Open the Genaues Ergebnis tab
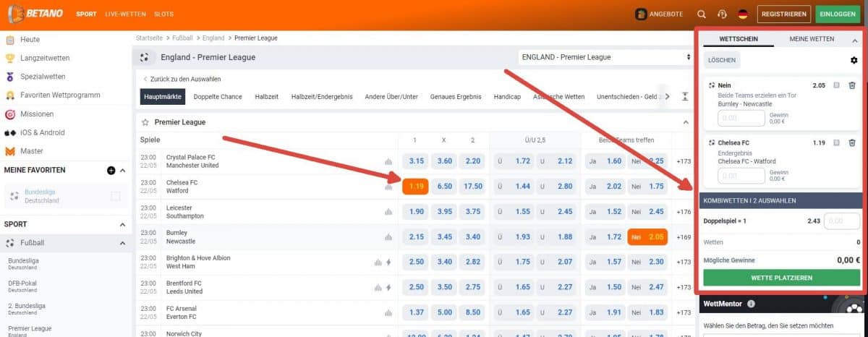This screenshot has width=868, height=337. pyautogui.click(x=456, y=97)
